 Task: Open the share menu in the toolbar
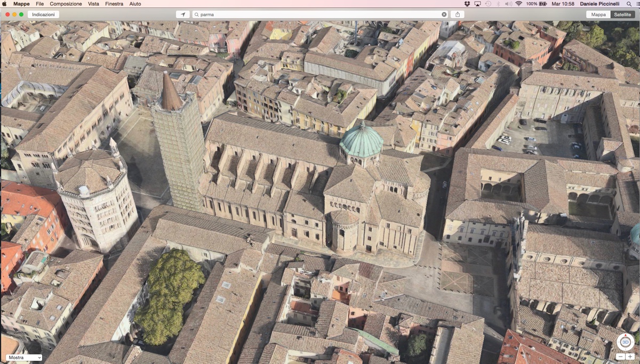[457, 14]
